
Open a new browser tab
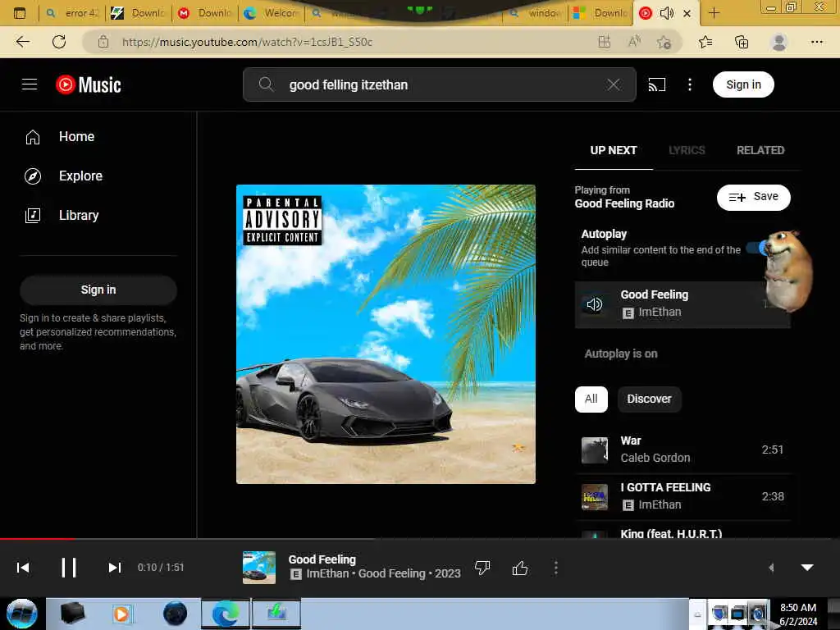pyautogui.click(x=714, y=13)
